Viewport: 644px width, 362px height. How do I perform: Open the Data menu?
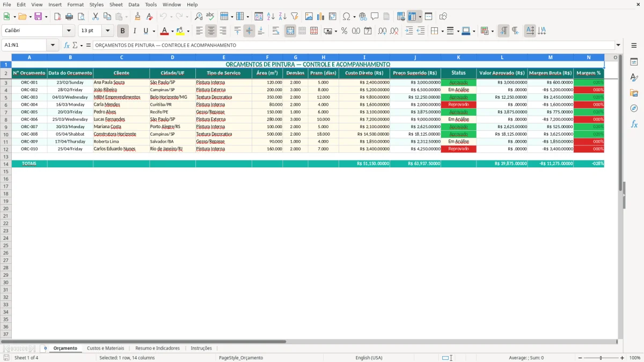click(x=134, y=4)
